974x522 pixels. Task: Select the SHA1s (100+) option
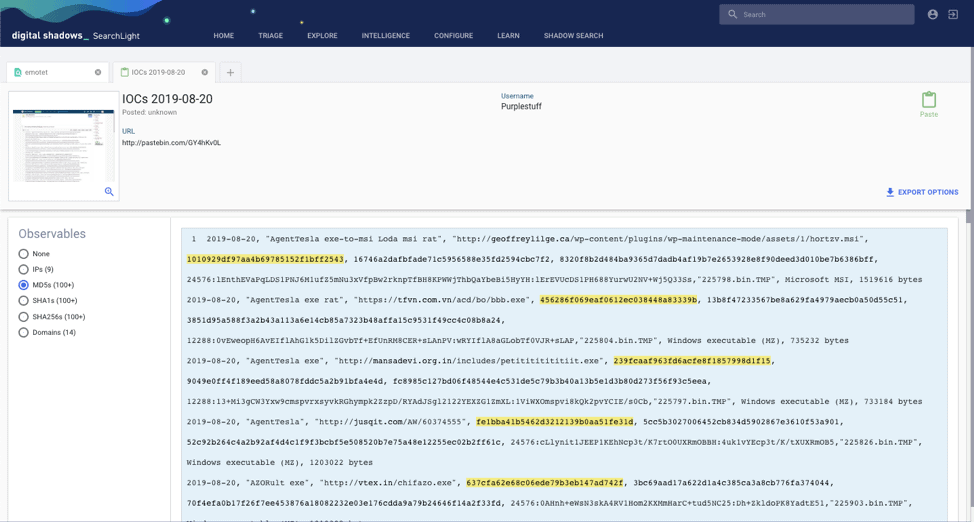[24, 301]
